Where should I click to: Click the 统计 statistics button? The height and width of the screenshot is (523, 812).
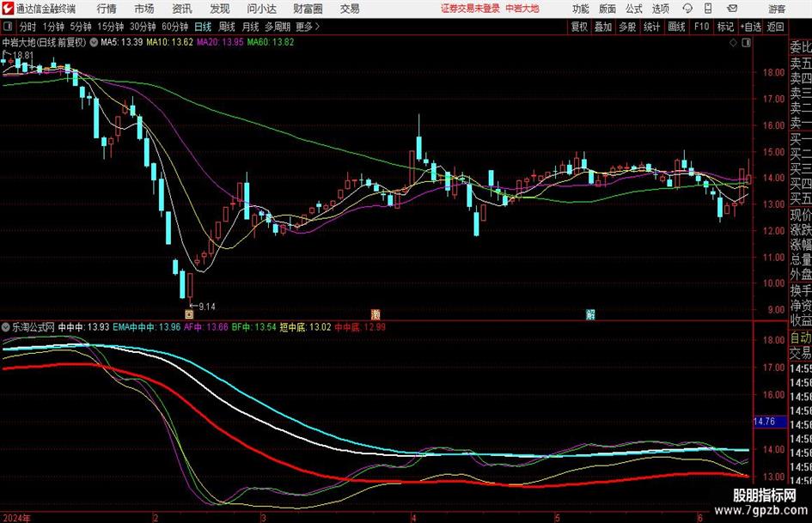point(651,27)
